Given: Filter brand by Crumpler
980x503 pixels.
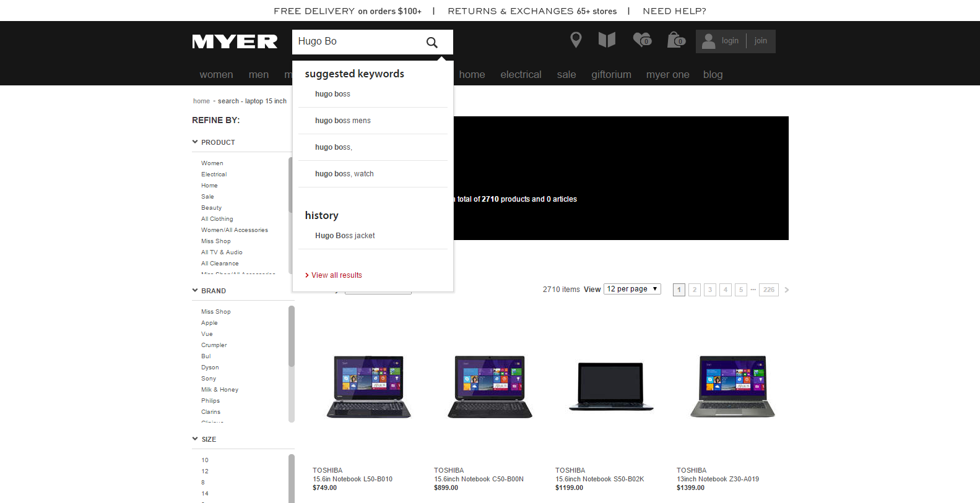Looking at the screenshot, I should (x=214, y=345).
